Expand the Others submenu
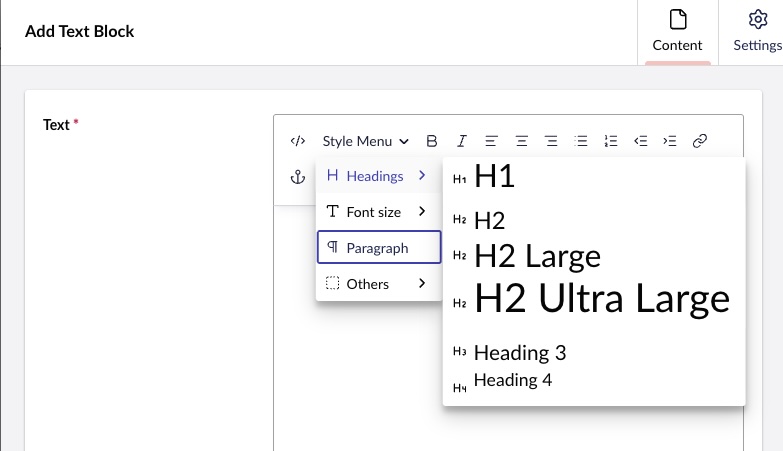 coord(379,284)
